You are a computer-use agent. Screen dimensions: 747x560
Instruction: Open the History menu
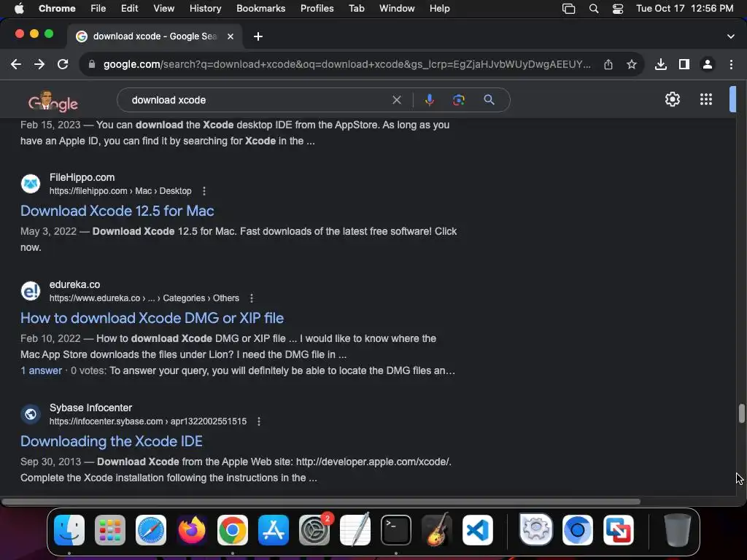pyautogui.click(x=205, y=9)
